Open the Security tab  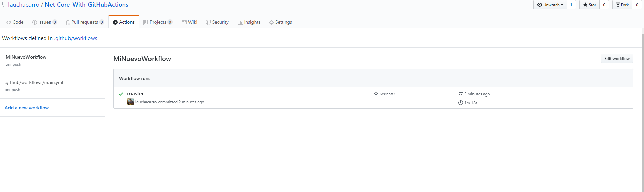tap(217, 22)
